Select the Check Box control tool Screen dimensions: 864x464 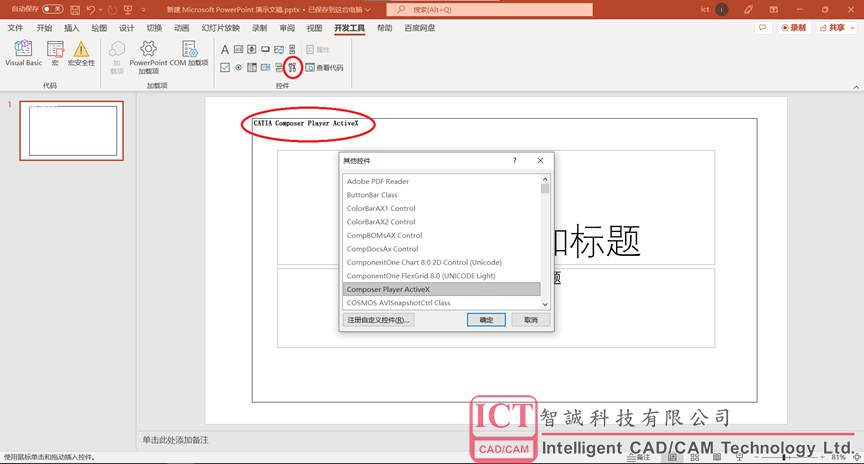click(x=225, y=67)
